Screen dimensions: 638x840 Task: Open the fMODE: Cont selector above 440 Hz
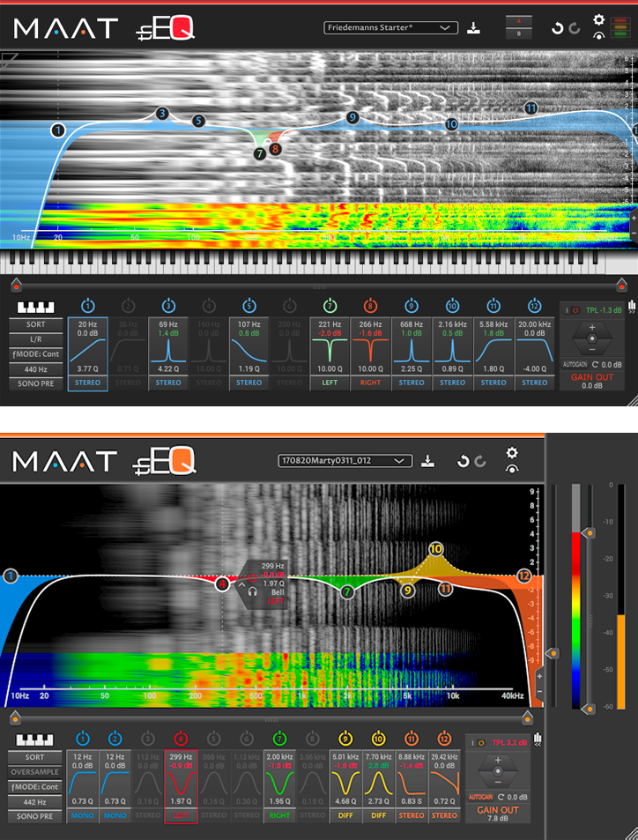[36, 353]
